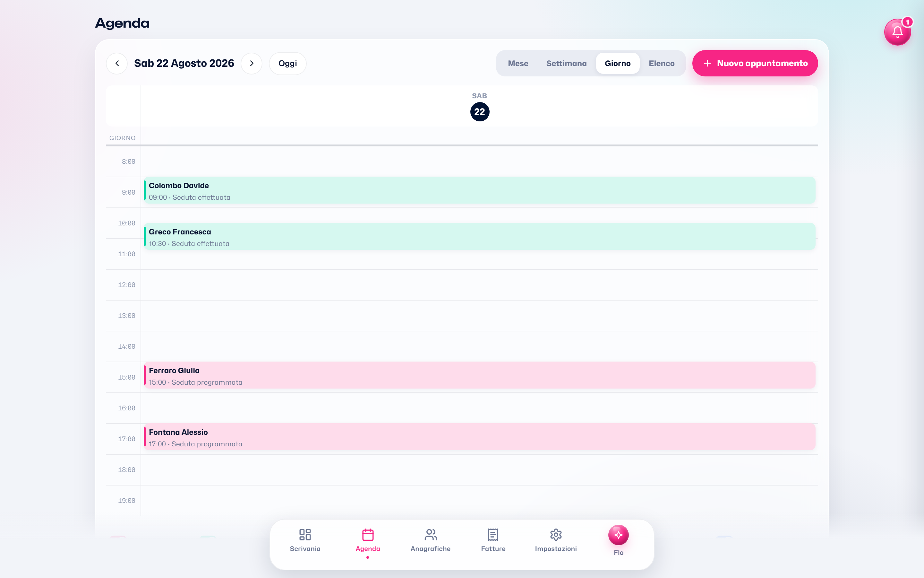Open Impostazioni gear in navigation

[x=556, y=540]
